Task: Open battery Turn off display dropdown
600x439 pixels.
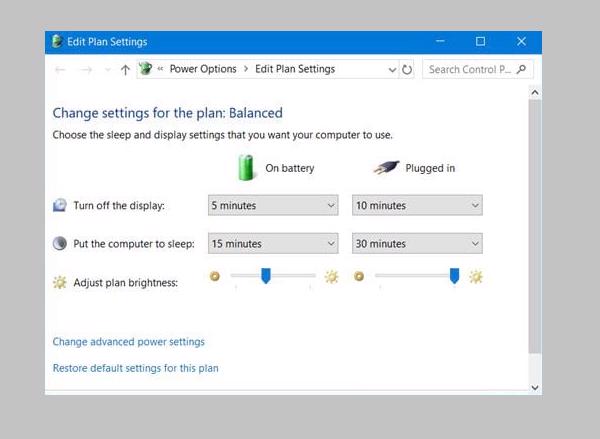Action: point(273,205)
